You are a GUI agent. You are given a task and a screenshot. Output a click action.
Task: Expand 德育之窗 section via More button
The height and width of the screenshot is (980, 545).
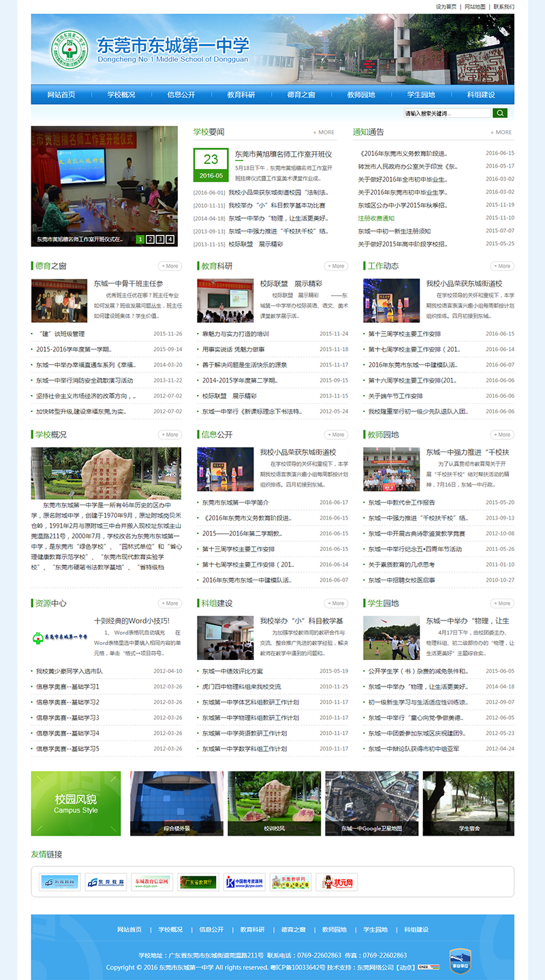pyautogui.click(x=170, y=266)
